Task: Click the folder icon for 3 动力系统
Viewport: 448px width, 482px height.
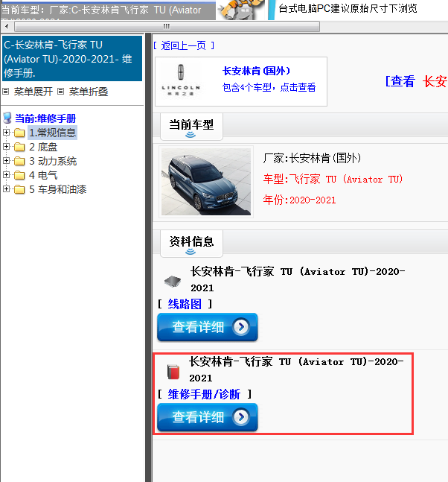Action: pos(19,161)
